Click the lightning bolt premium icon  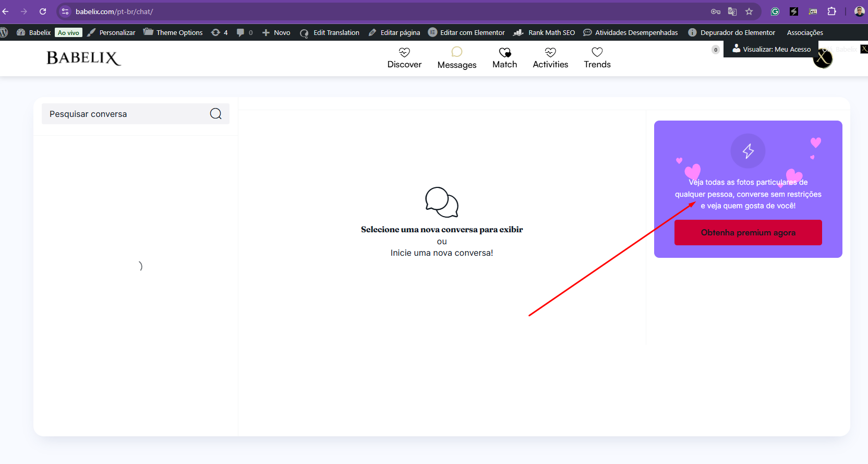(x=748, y=151)
